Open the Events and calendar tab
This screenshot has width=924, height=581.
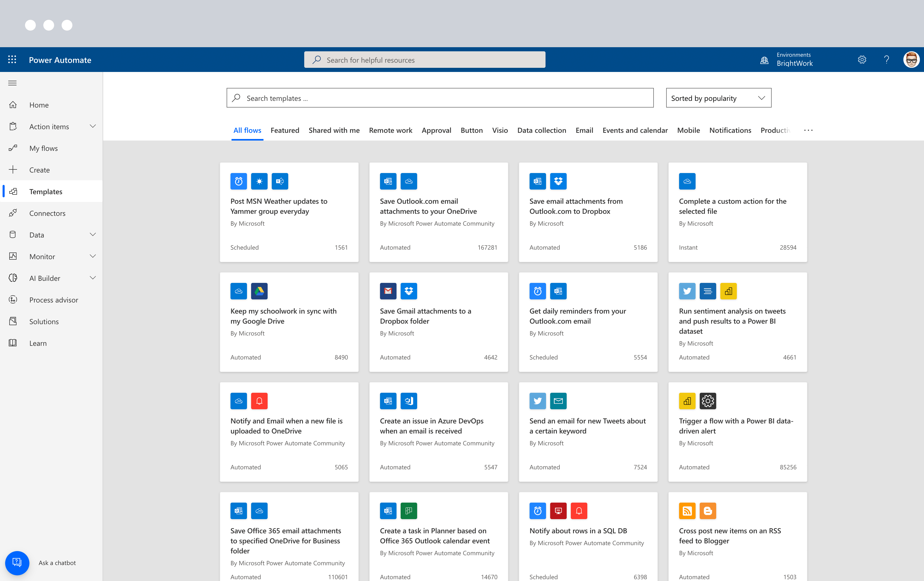tap(635, 130)
